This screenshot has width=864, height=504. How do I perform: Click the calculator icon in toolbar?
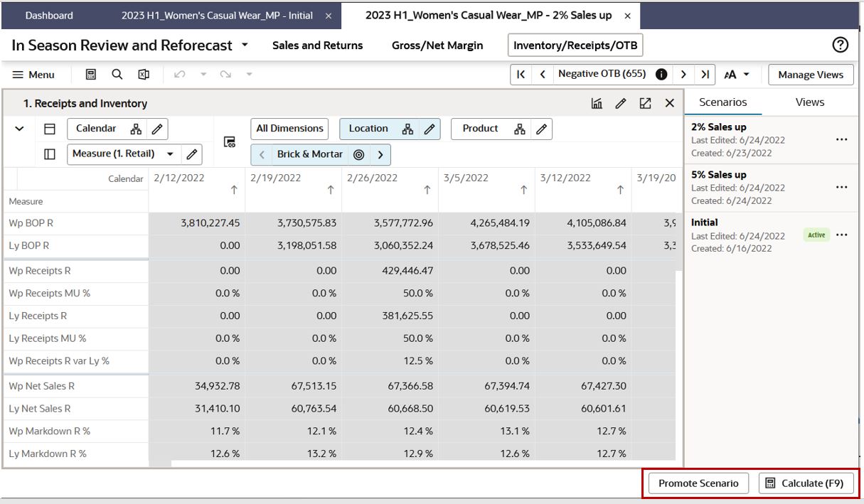tap(91, 75)
